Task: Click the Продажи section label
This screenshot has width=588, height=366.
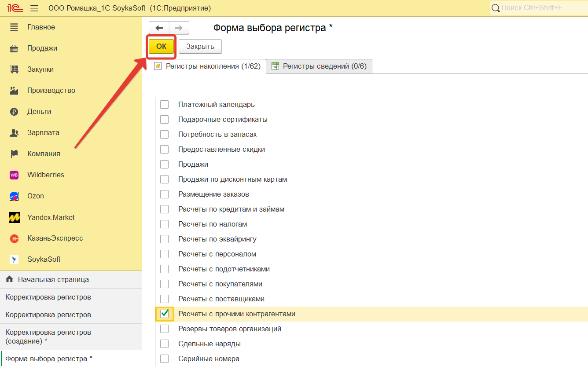Action: click(x=42, y=48)
